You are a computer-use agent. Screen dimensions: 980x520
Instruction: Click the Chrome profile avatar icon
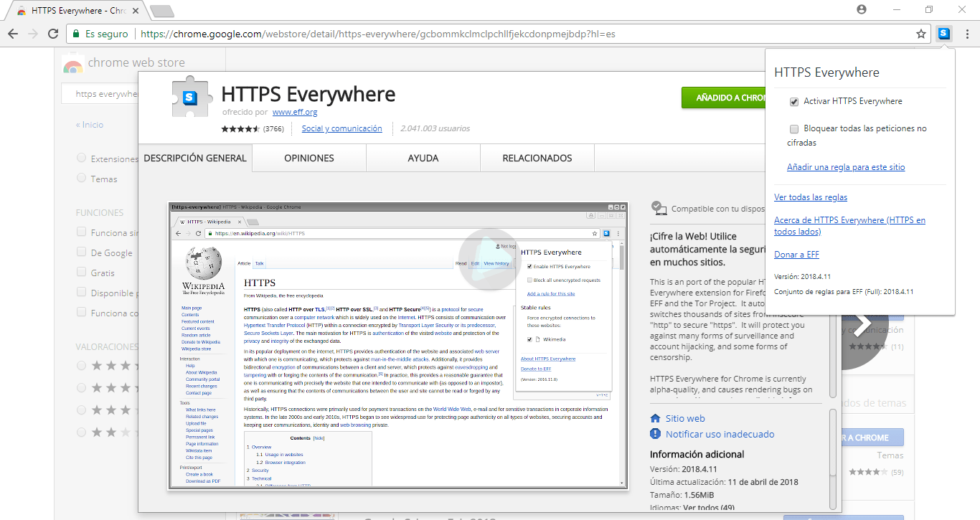tap(862, 9)
